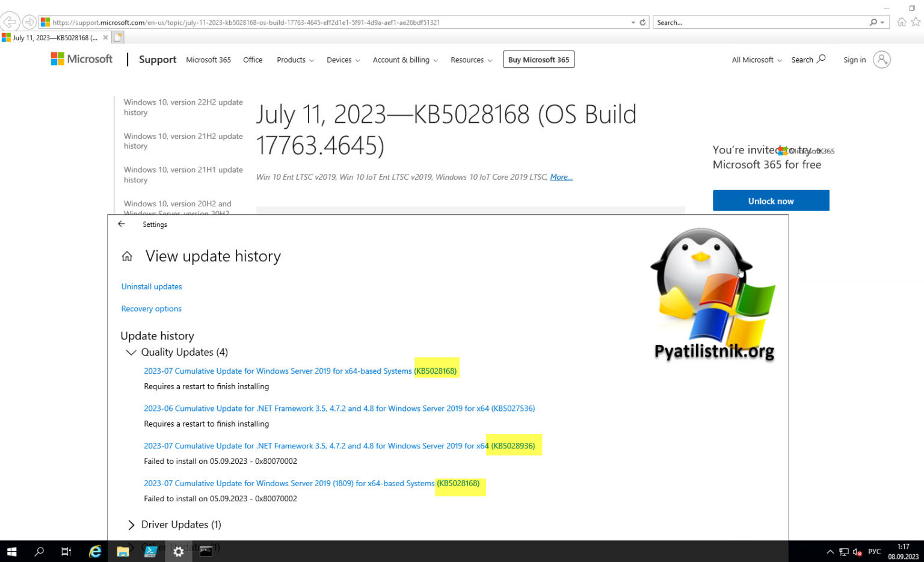This screenshot has height=562, width=924.
Task: Open File Explorer from the taskbar
Action: (123, 551)
